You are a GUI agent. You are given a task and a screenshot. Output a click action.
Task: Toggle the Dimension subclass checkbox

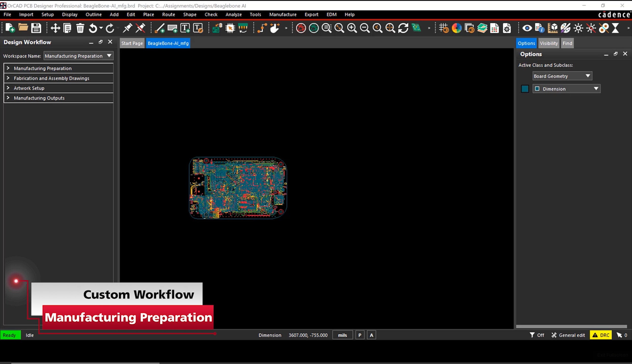point(537,89)
